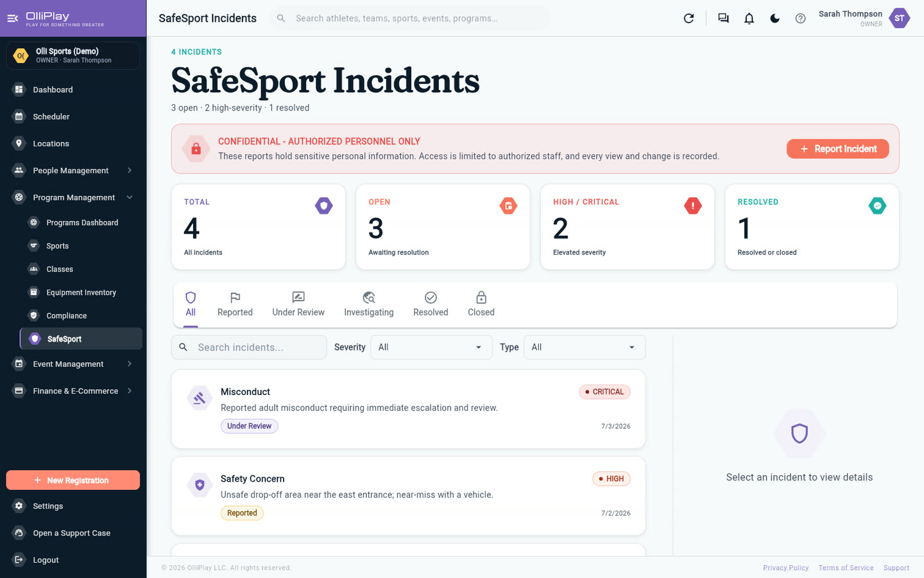Click the Sports trophy icon

[x=33, y=245]
